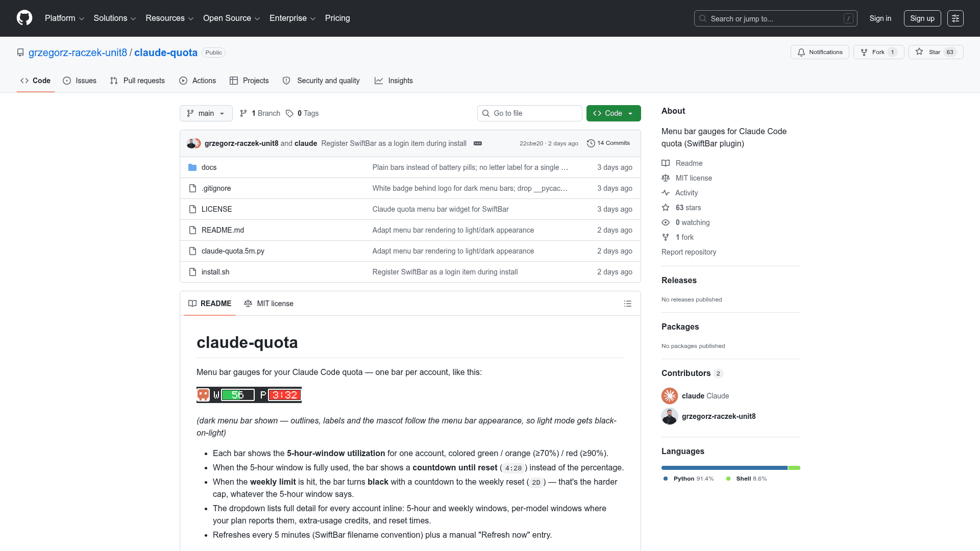Switch to the Actions tab
Image resolution: width=980 pixels, height=551 pixels.
(198, 81)
